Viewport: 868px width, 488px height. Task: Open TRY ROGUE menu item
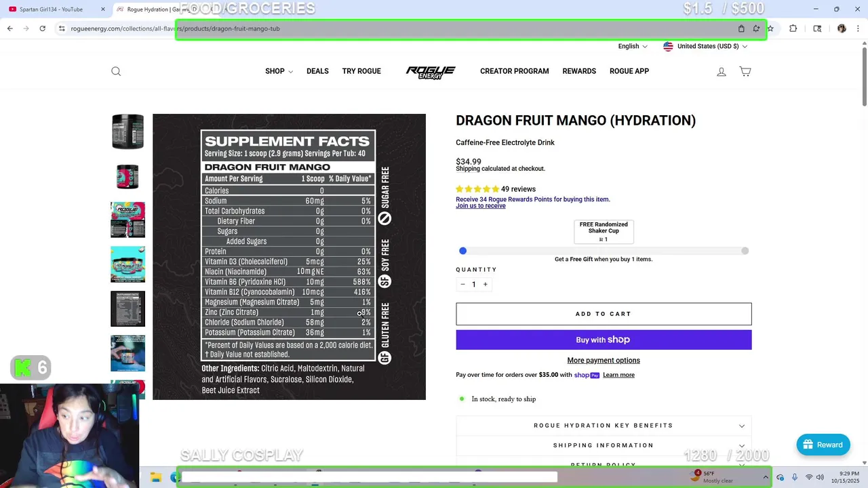coord(361,71)
